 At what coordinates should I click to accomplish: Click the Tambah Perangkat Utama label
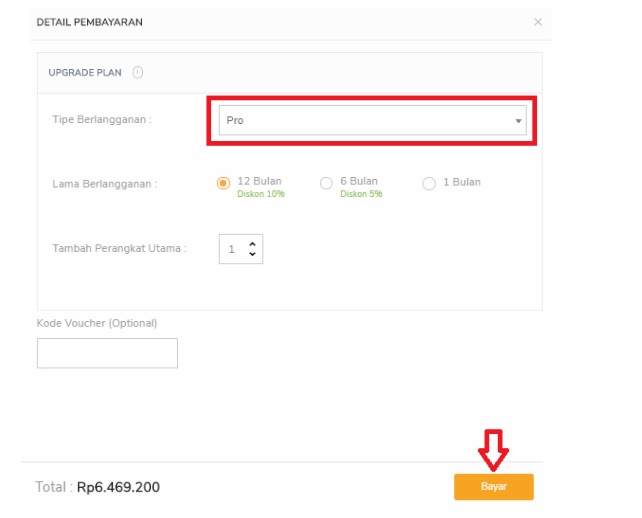pyautogui.click(x=120, y=248)
